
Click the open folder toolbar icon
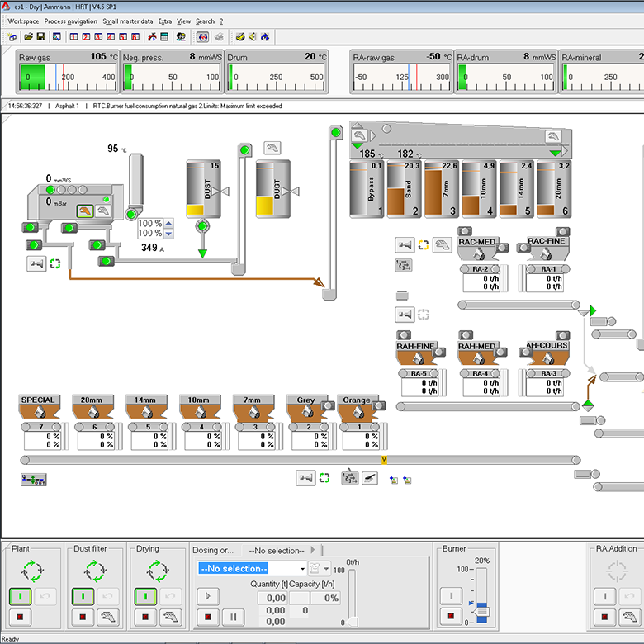[x=27, y=36]
